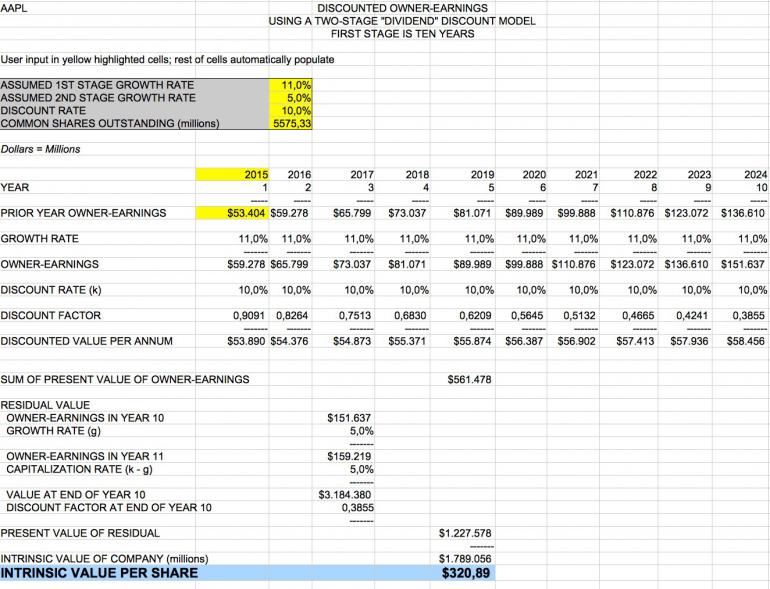Select common shares outstanding 5575,33 cell

tap(290, 123)
